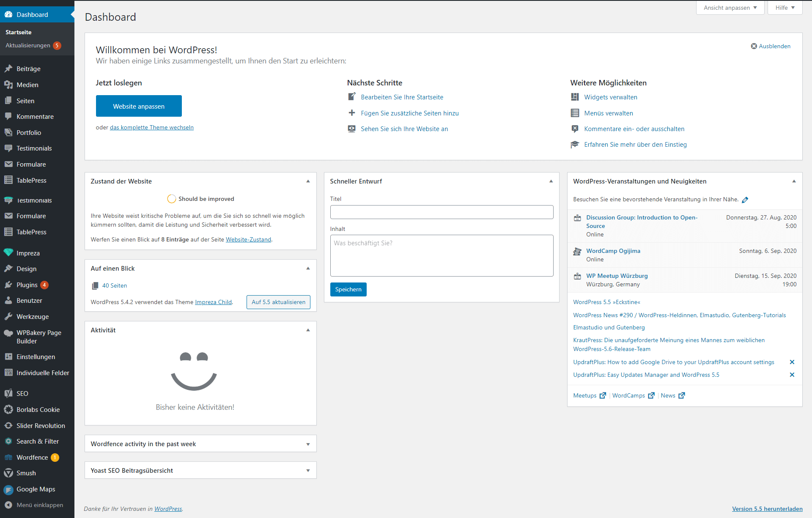Click the Titel input field
The image size is (812, 518).
pos(441,212)
